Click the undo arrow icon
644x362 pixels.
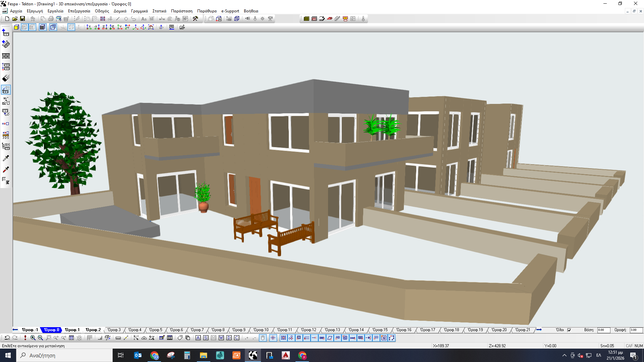click(7, 338)
